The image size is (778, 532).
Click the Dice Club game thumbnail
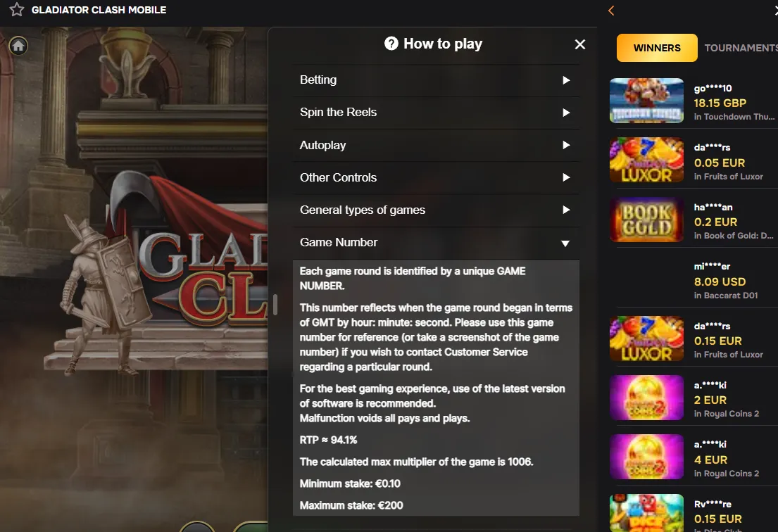click(x=646, y=513)
